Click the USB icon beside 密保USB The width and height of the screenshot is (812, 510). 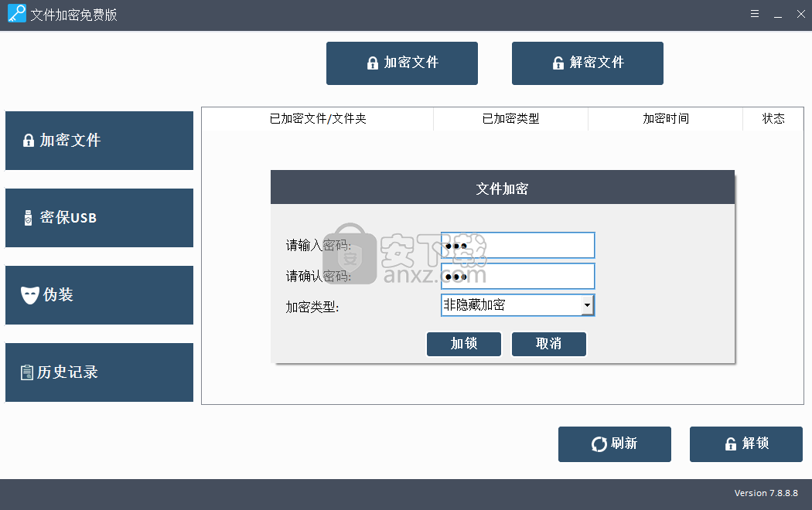[x=29, y=217]
